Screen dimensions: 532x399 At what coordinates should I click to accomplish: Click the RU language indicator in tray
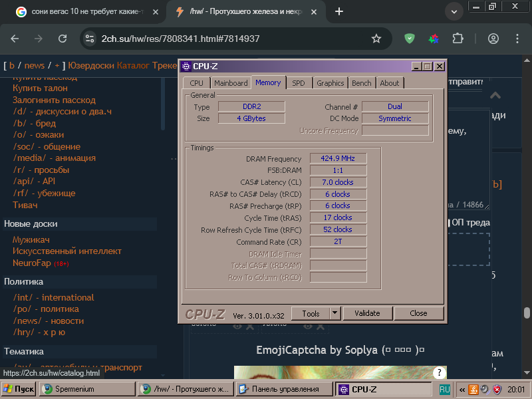click(x=444, y=389)
